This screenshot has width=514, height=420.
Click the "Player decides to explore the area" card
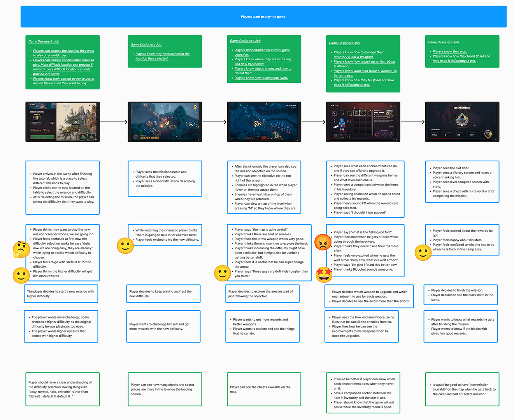tap(262, 294)
